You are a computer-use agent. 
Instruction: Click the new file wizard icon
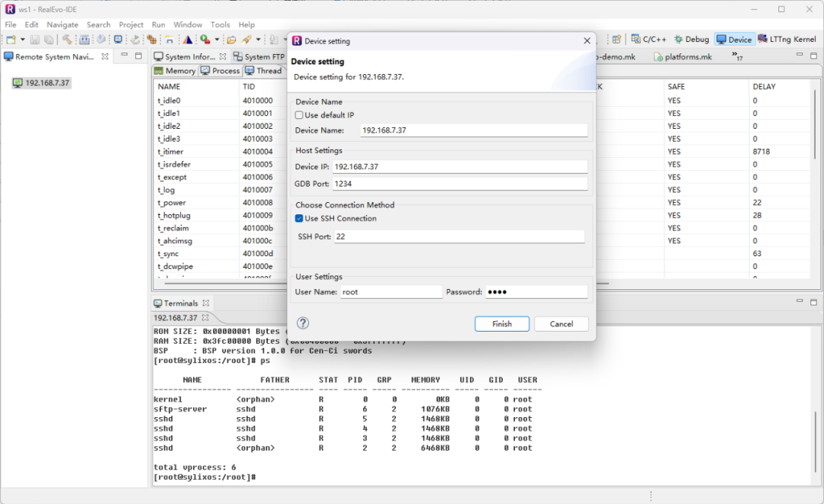point(11,40)
